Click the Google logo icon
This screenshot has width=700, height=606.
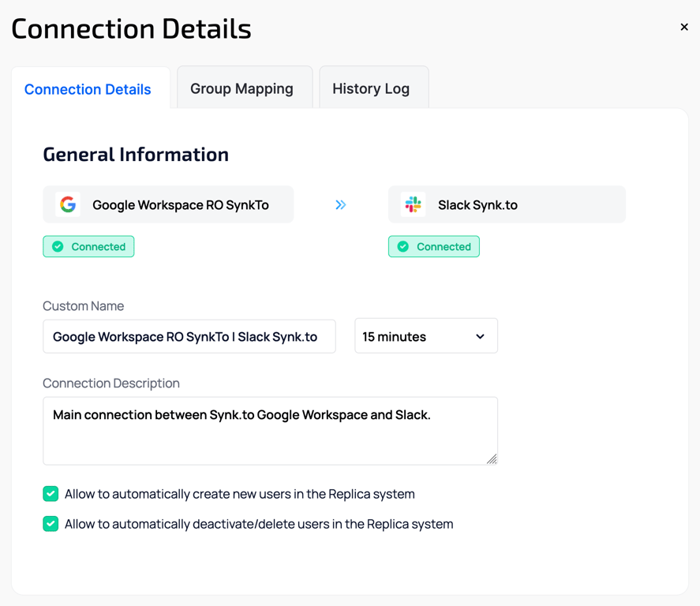click(69, 205)
